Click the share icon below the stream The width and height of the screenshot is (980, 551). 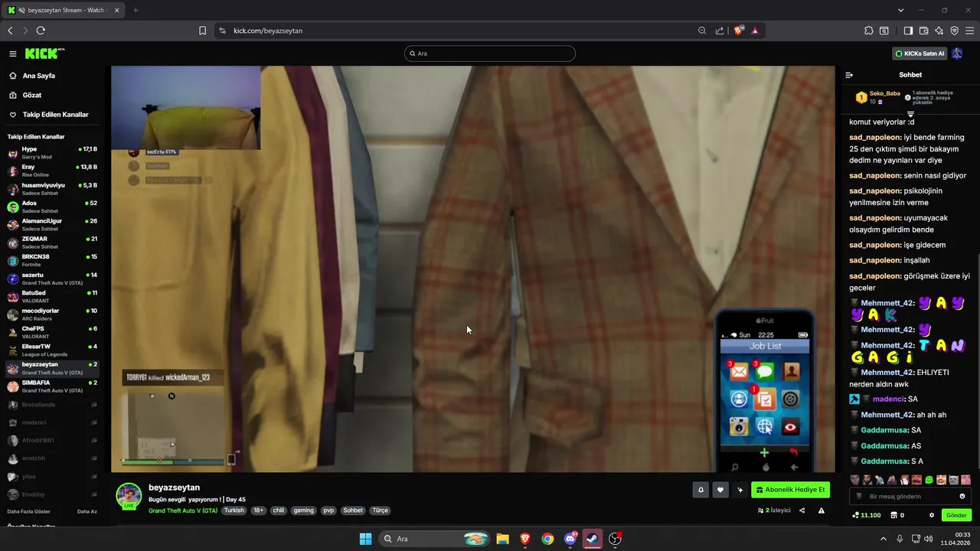802,510
